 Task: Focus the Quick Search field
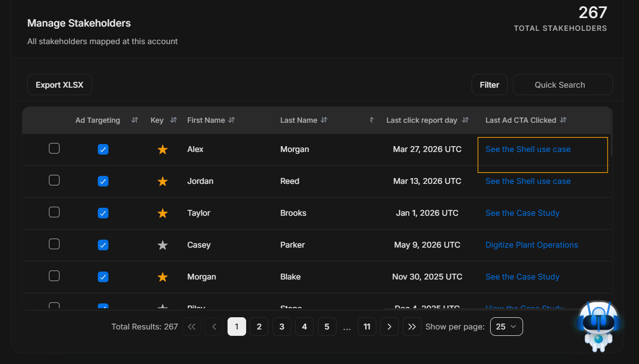[563, 84]
